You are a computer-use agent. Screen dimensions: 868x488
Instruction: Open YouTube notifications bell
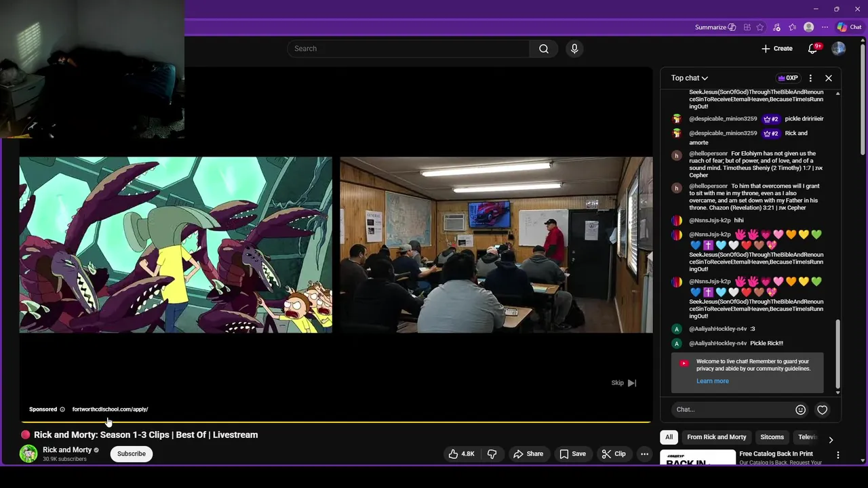point(813,49)
